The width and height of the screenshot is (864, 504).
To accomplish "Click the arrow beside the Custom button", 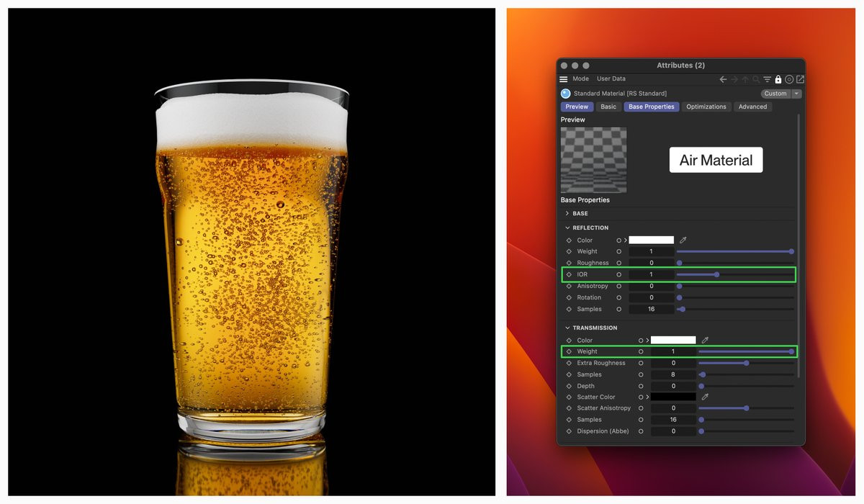I will [796, 94].
